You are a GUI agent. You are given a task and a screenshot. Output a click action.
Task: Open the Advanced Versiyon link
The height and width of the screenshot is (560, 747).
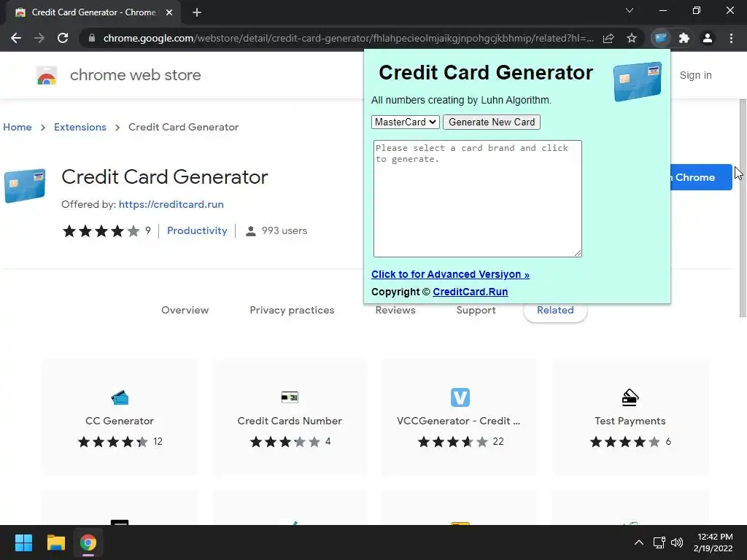(x=450, y=274)
